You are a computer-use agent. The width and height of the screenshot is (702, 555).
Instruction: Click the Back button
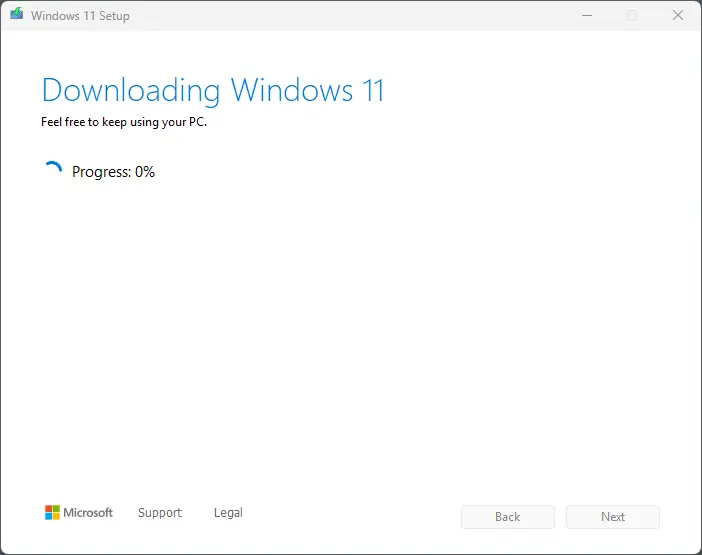[508, 517]
